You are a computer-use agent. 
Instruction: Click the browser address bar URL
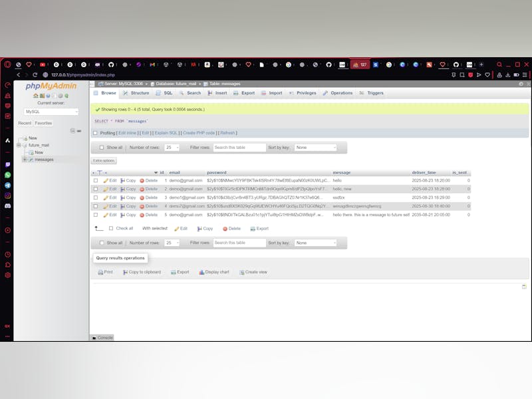tap(83, 74)
